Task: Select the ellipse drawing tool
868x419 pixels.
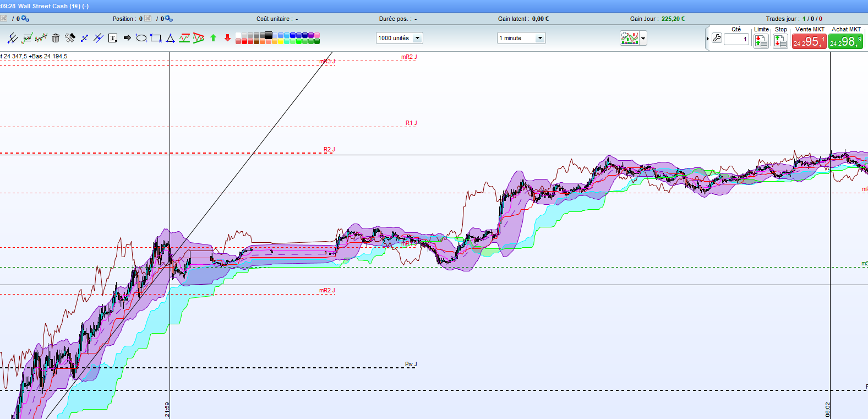Action: coord(141,38)
